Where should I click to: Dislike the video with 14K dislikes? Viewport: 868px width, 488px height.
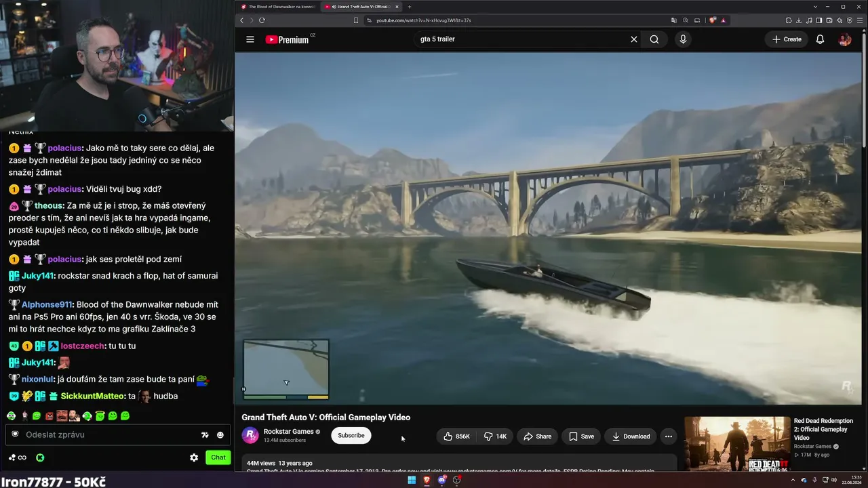[496, 436]
